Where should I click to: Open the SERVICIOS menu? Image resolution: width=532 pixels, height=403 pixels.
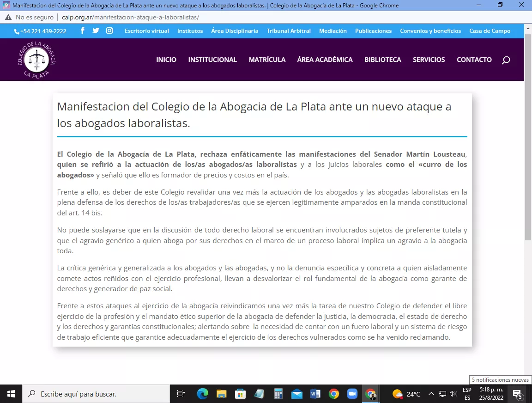coord(429,60)
